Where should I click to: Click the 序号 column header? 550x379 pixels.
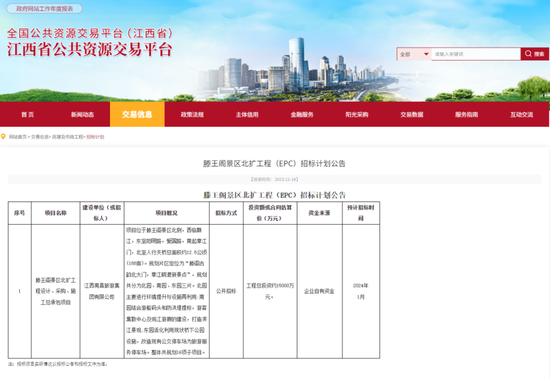20,213
